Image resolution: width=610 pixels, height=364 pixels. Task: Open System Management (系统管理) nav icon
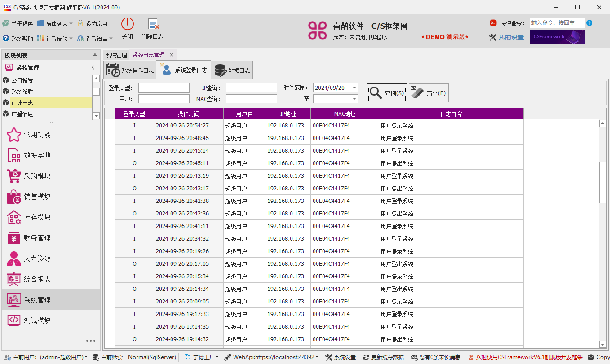coord(14,300)
